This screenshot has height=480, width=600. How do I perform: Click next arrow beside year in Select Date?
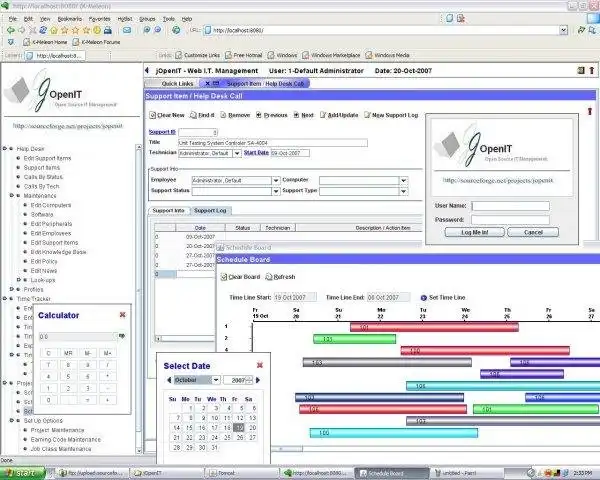pyautogui.click(x=258, y=380)
